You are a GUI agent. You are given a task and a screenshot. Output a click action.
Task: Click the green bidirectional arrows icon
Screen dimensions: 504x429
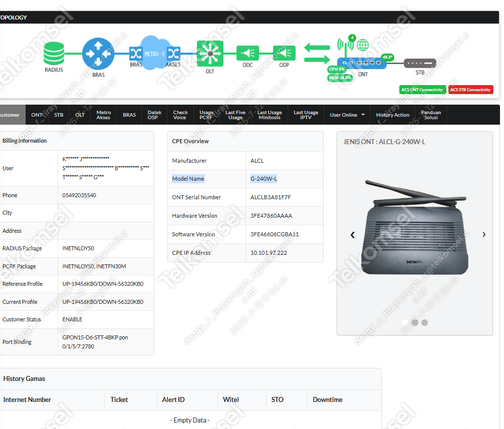coord(317,53)
